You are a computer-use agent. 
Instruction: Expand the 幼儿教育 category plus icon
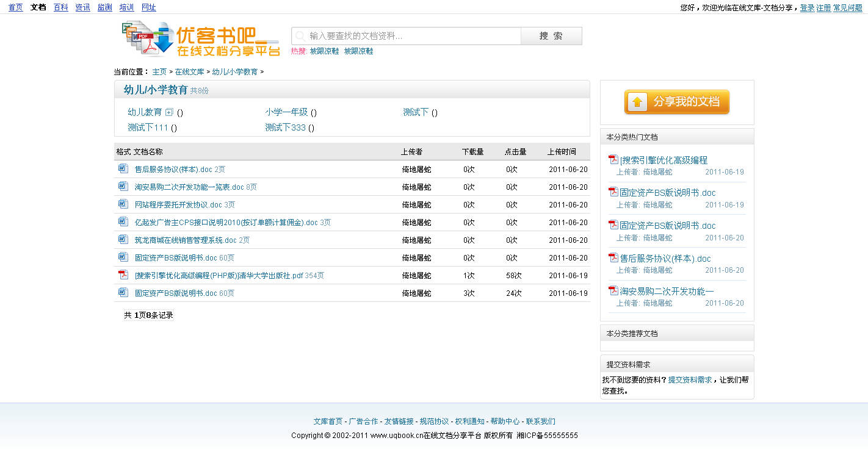pos(169,112)
